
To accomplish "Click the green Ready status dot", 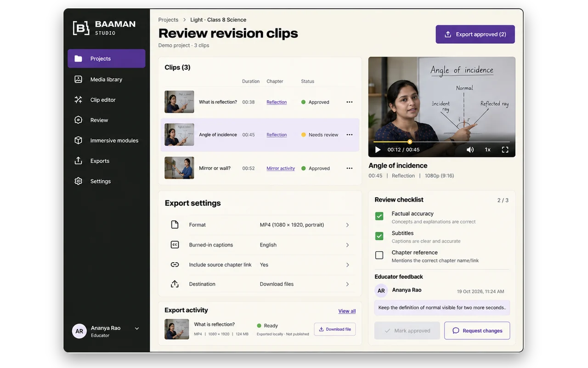I will (x=259, y=326).
